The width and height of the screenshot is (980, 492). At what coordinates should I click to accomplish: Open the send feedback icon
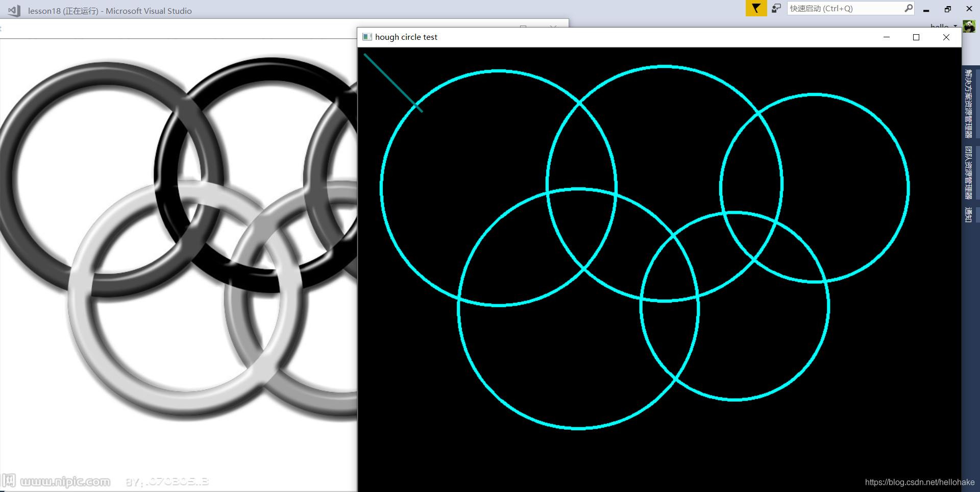[x=776, y=8]
